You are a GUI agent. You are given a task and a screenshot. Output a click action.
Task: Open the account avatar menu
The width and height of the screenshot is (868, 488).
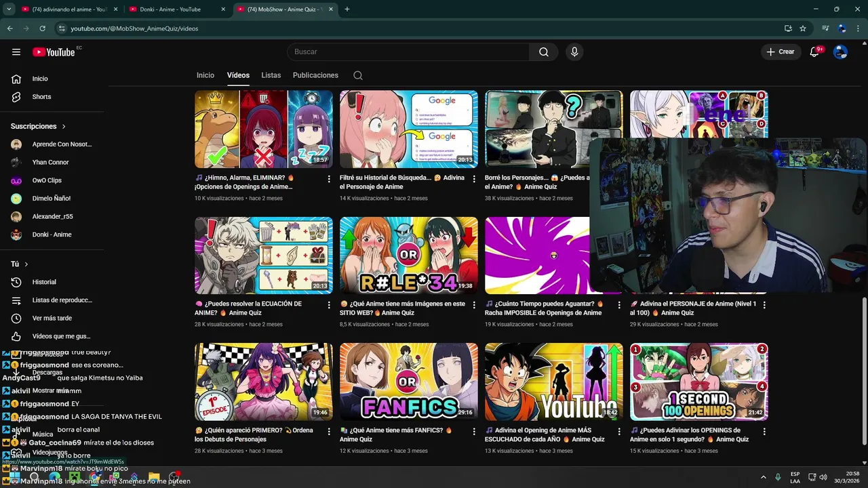pyautogui.click(x=840, y=52)
